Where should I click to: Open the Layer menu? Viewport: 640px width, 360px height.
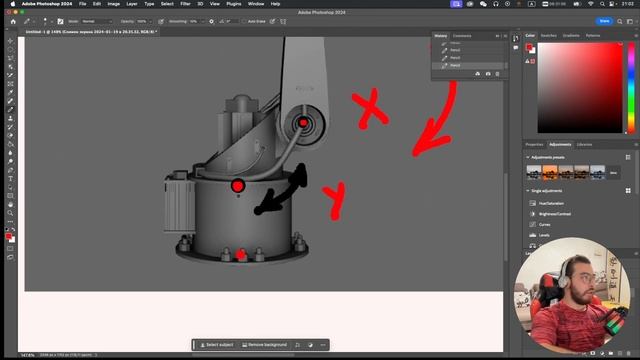coord(131,4)
